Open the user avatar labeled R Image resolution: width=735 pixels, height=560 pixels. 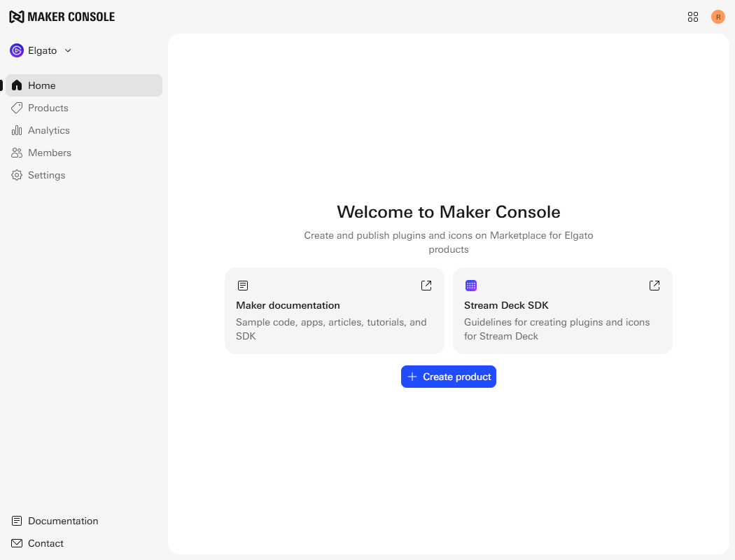click(x=717, y=17)
